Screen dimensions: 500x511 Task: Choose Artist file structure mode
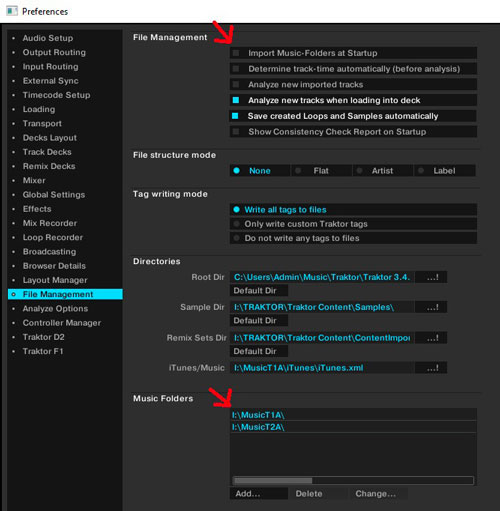(383, 171)
